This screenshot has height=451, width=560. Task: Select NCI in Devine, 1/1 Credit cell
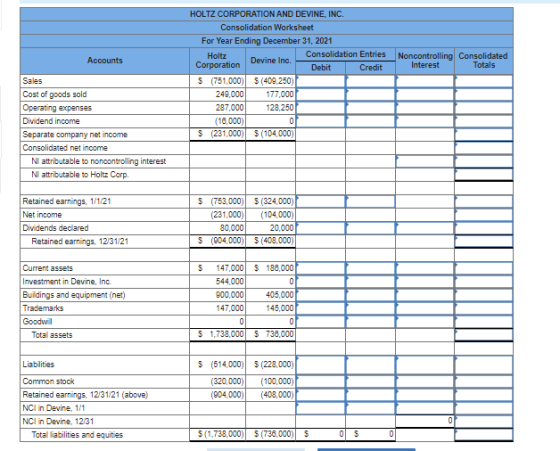(370, 408)
